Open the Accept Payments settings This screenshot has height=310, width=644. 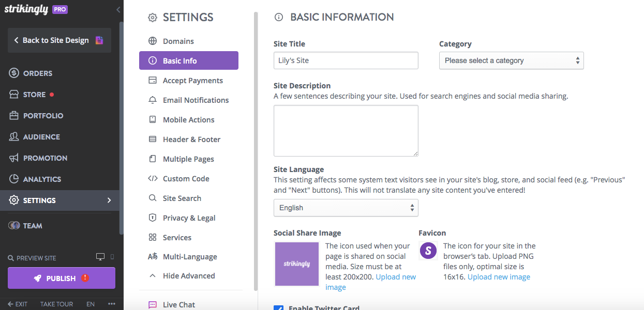click(192, 80)
